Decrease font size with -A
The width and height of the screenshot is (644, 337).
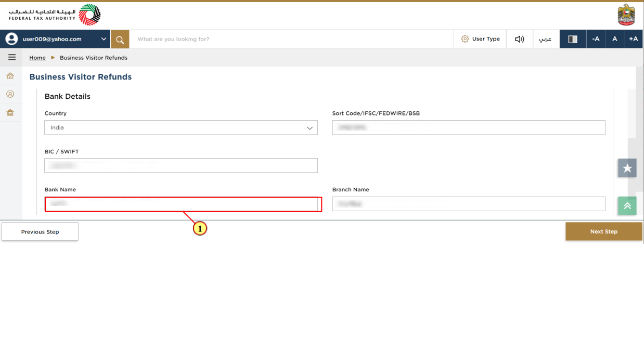click(596, 39)
